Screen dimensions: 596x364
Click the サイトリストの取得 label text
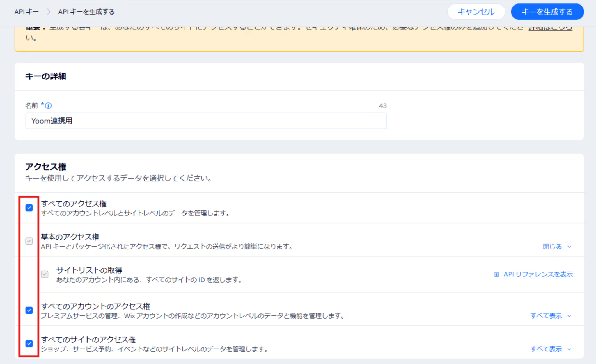click(89, 270)
